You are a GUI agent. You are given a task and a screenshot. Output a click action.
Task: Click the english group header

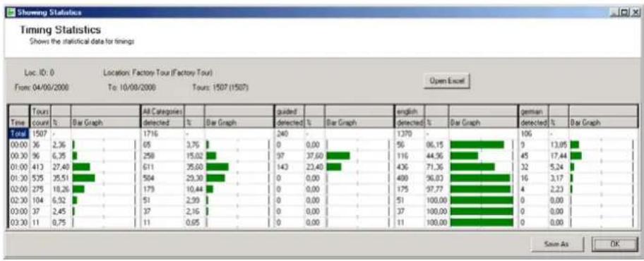coord(409,111)
